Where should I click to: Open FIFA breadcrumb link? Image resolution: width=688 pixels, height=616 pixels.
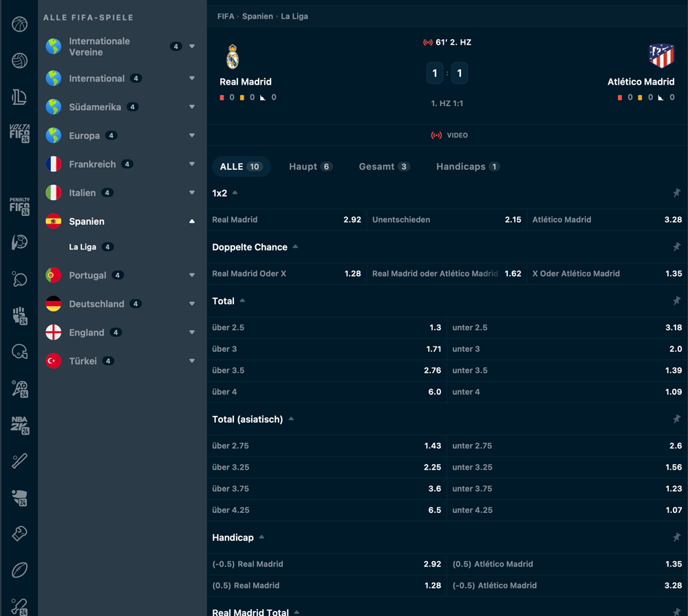(226, 16)
